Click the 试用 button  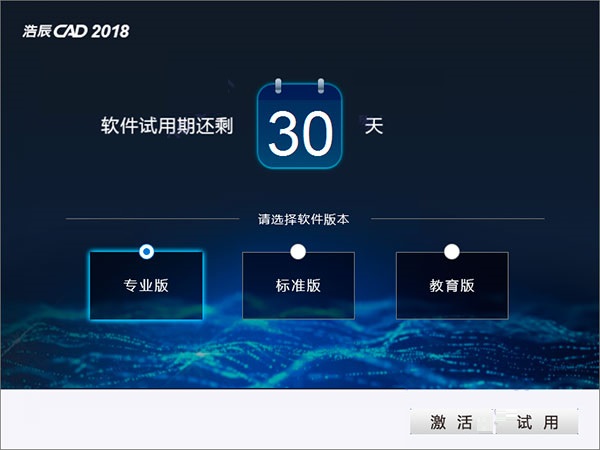click(x=537, y=422)
